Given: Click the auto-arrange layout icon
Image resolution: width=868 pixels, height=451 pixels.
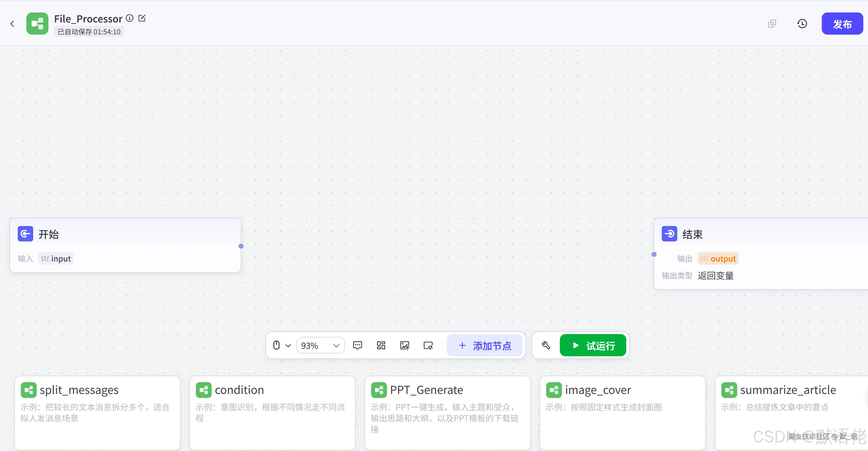Looking at the screenshot, I should pyautogui.click(x=381, y=345).
